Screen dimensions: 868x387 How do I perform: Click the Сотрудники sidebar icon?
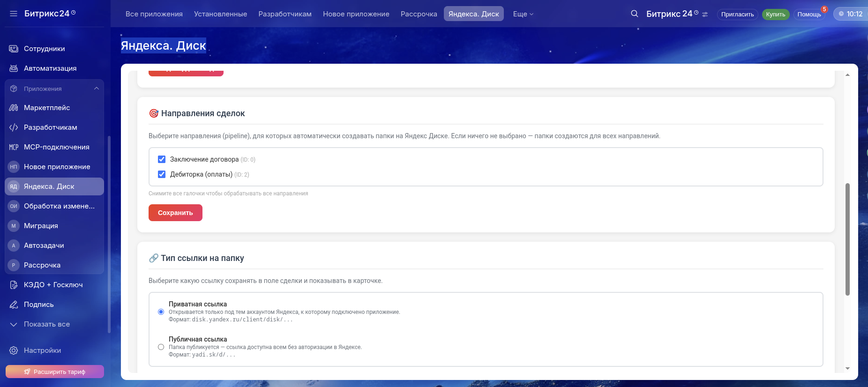click(x=14, y=49)
